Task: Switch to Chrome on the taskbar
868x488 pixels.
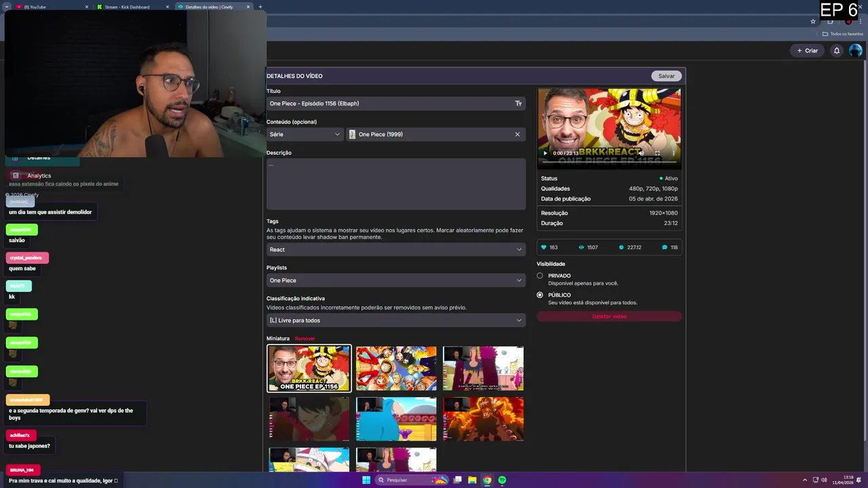Action: (487, 480)
